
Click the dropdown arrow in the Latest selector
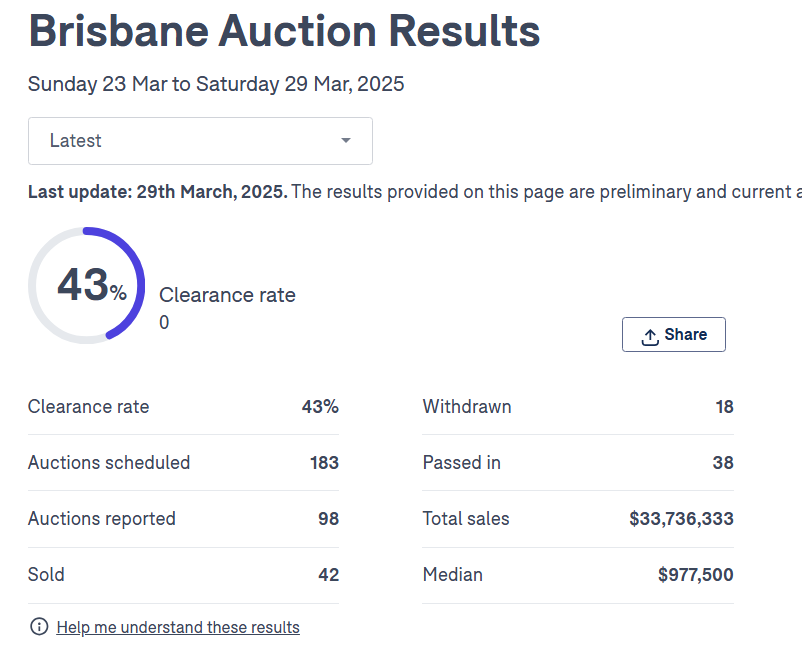(346, 141)
